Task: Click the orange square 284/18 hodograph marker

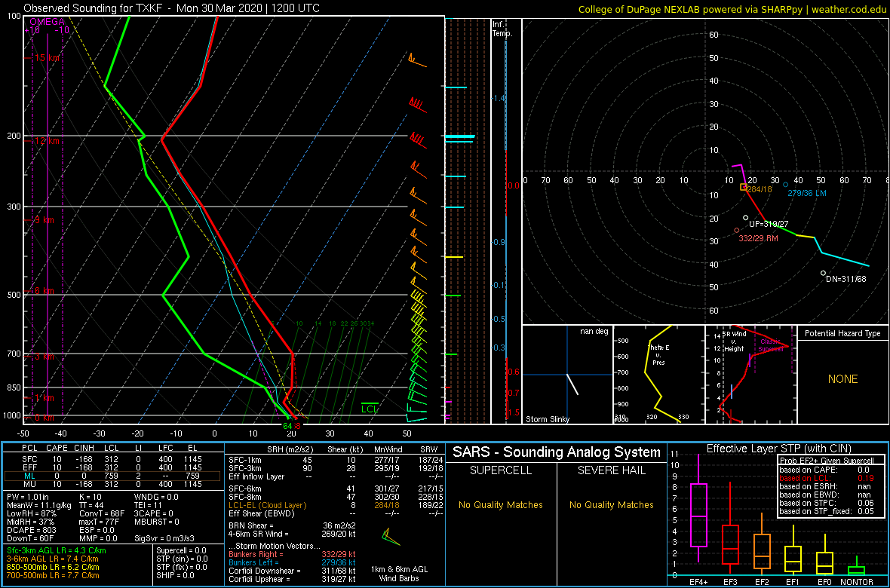Action: (744, 187)
